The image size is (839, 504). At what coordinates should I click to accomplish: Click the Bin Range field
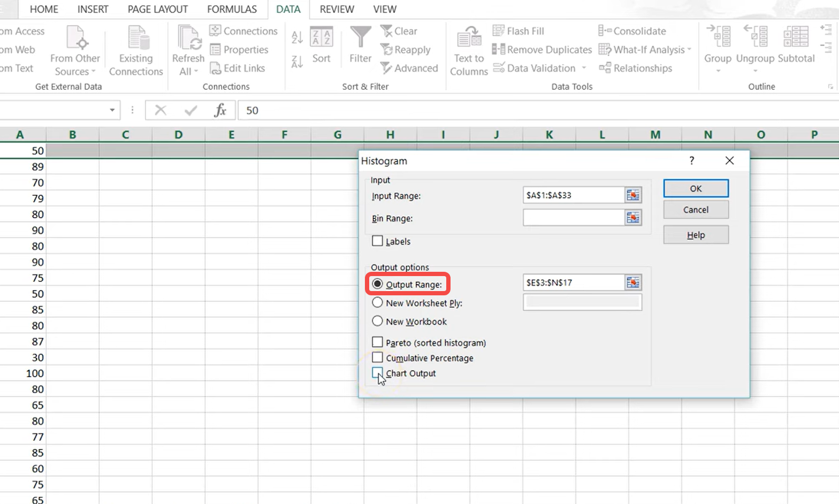coord(574,218)
